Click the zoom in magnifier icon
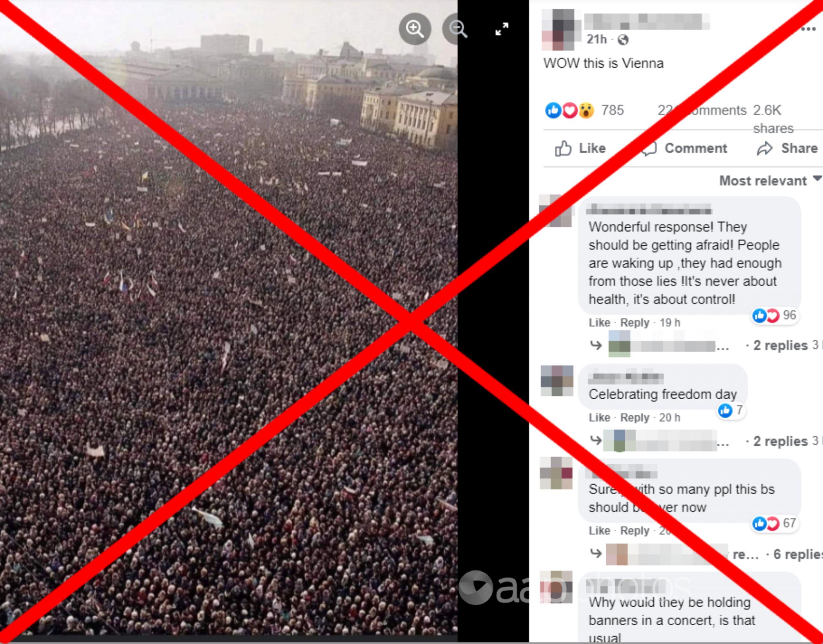The image size is (823, 644). click(x=415, y=29)
